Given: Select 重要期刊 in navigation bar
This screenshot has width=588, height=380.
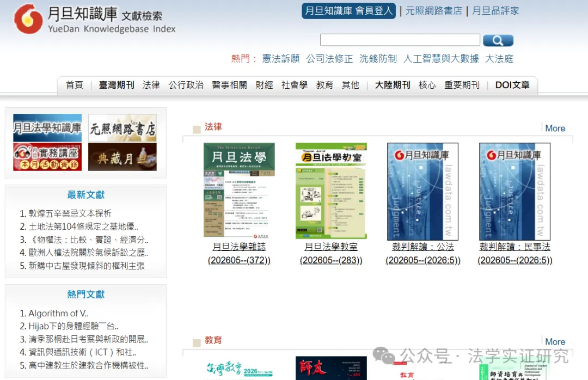Looking at the screenshot, I should 462,85.
